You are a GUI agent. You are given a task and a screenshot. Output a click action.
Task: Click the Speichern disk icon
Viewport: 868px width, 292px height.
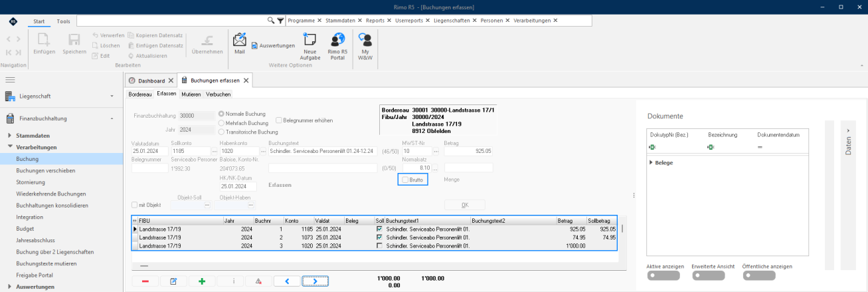pyautogui.click(x=74, y=44)
